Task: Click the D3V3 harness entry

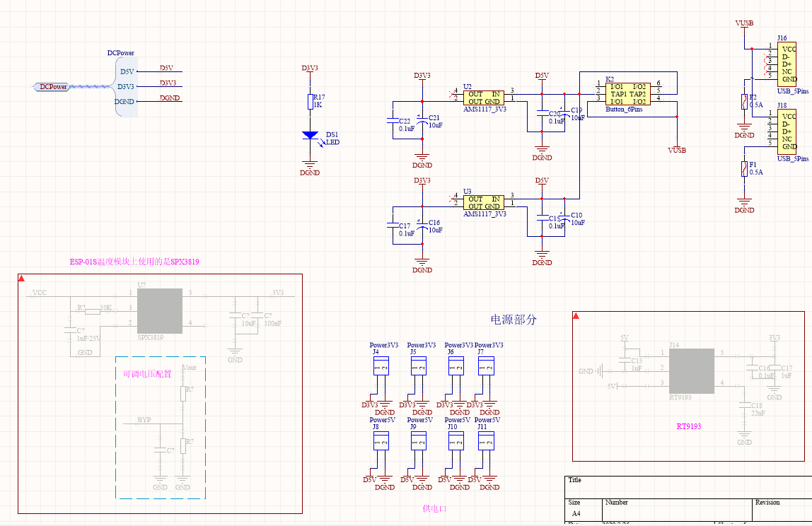Action: 126,86
